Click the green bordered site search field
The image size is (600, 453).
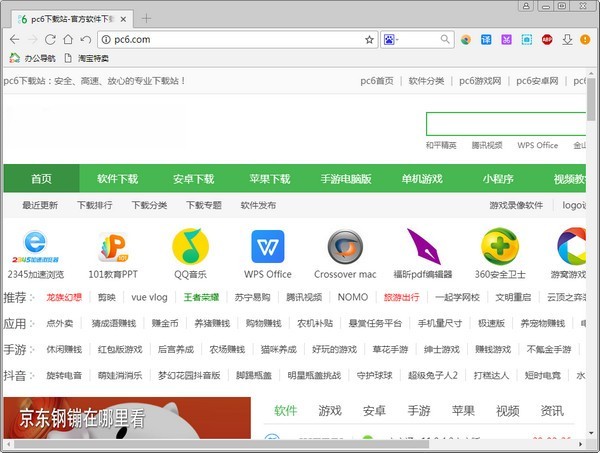click(x=506, y=124)
